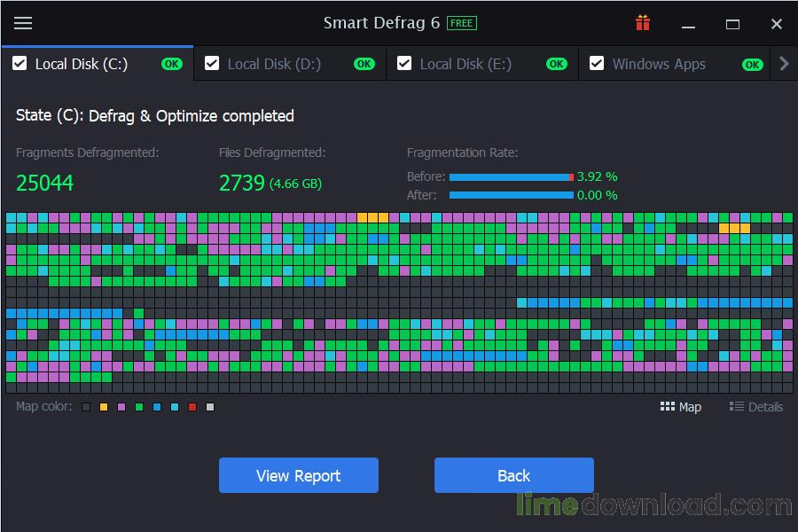Uncheck the Windows Apps checkbox
Image resolution: width=798 pixels, height=532 pixels.
(596, 63)
